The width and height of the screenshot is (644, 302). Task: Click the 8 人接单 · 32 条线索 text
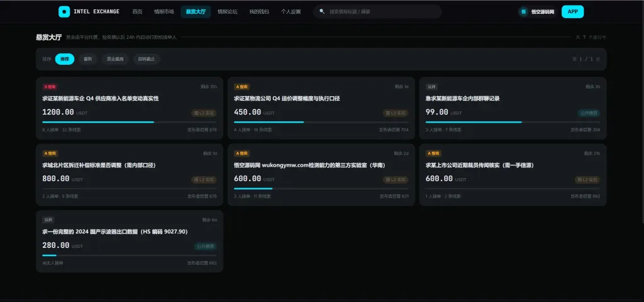(x=62, y=130)
